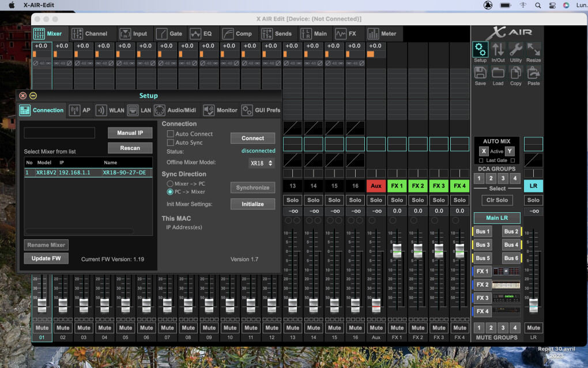The width and height of the screenshot is (588, 368).
Task: Enable the Auto Connect checkbox
Action: [170, 134]
